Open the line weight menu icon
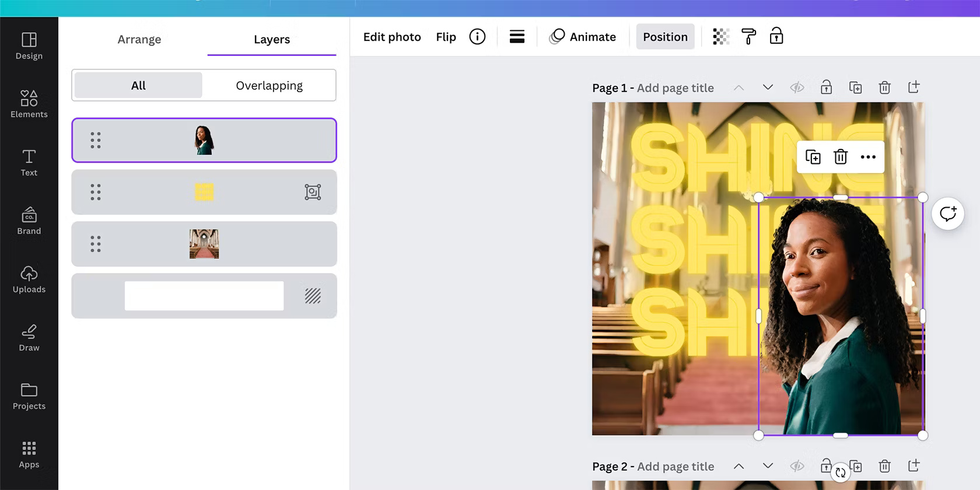Viewport: 980px width, 490px height. pos(517,37)
